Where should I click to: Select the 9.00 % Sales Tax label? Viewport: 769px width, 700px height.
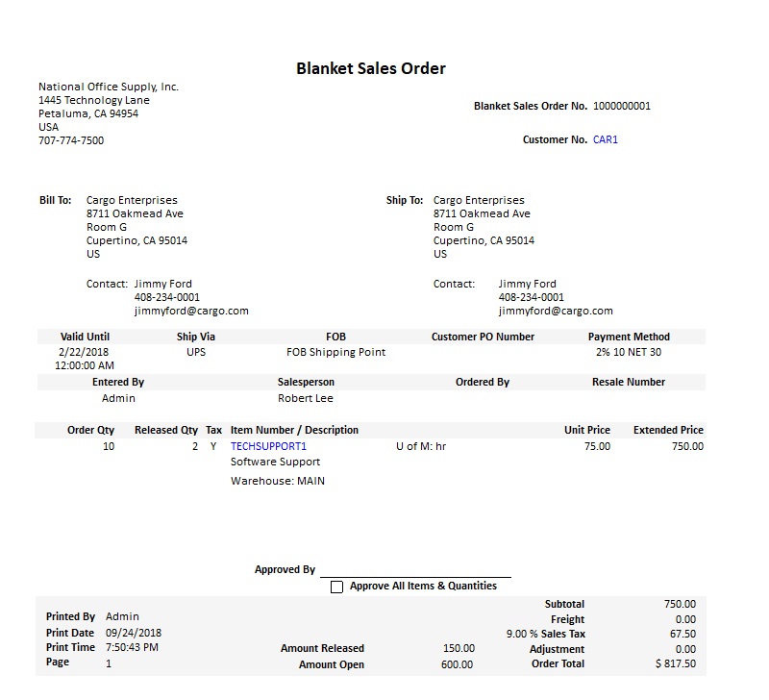pos(545,635)
